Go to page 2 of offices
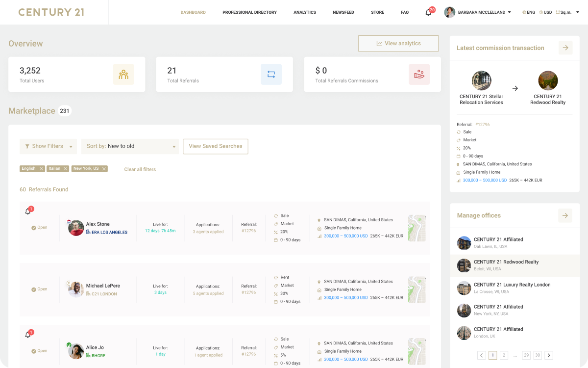 504,355
